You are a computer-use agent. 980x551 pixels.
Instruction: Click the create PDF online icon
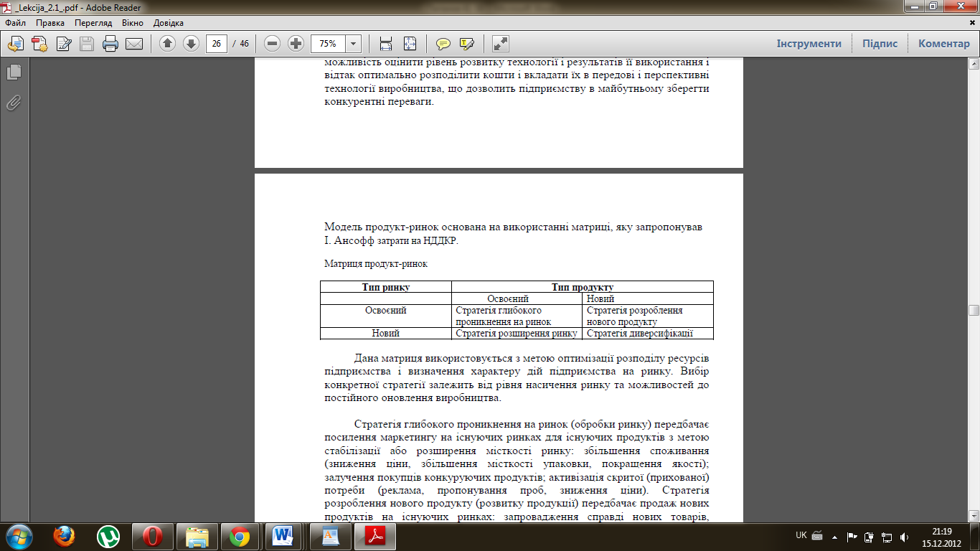coord(39,44)
